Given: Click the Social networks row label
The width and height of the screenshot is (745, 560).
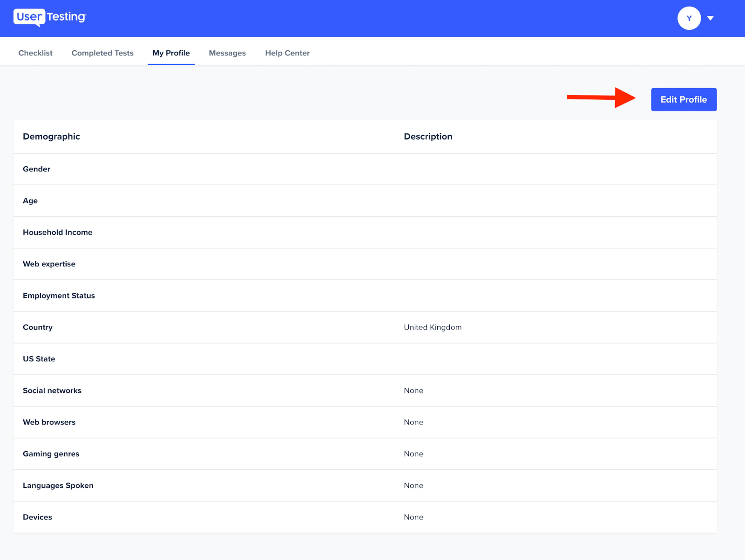Looking at the screenshot, I should (52, 391).
